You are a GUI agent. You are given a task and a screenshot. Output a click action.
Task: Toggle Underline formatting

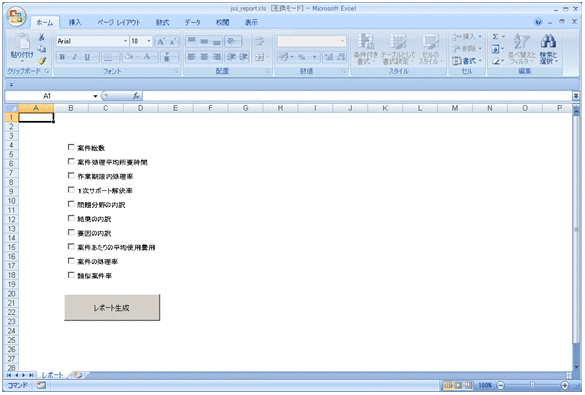pyautogui.click(x=87, y=57)
